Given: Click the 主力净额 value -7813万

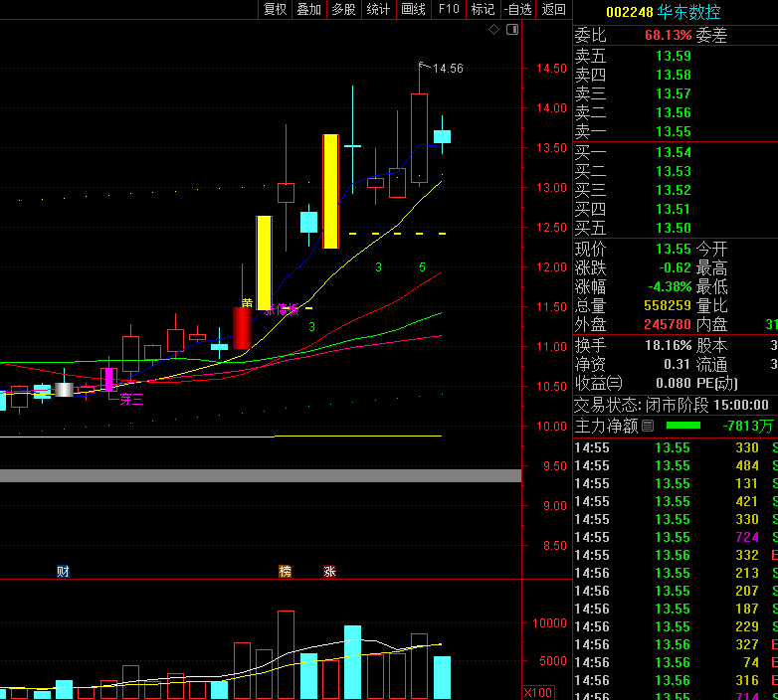Looking at the screenshot, I should tap(748, 426).
